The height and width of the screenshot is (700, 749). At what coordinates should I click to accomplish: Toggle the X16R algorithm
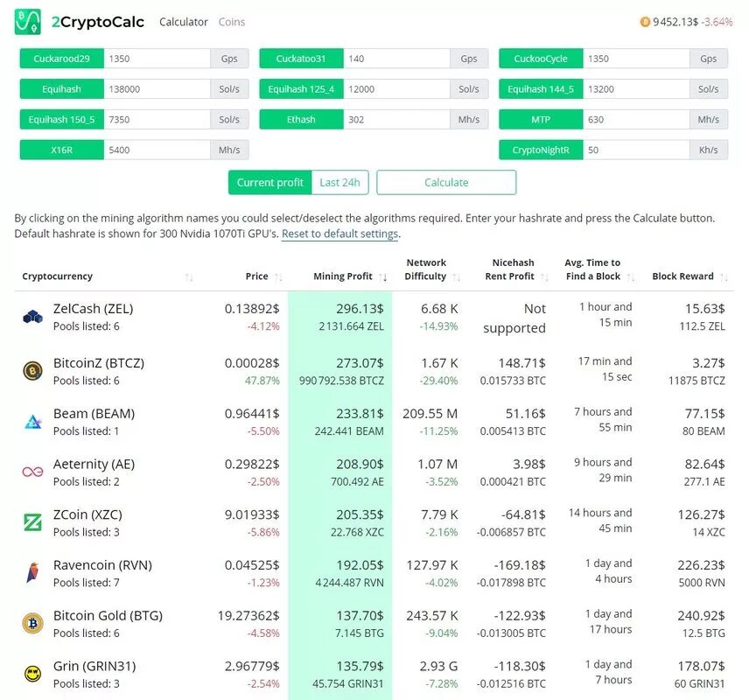pyautogui.click(x=61, y=150)
